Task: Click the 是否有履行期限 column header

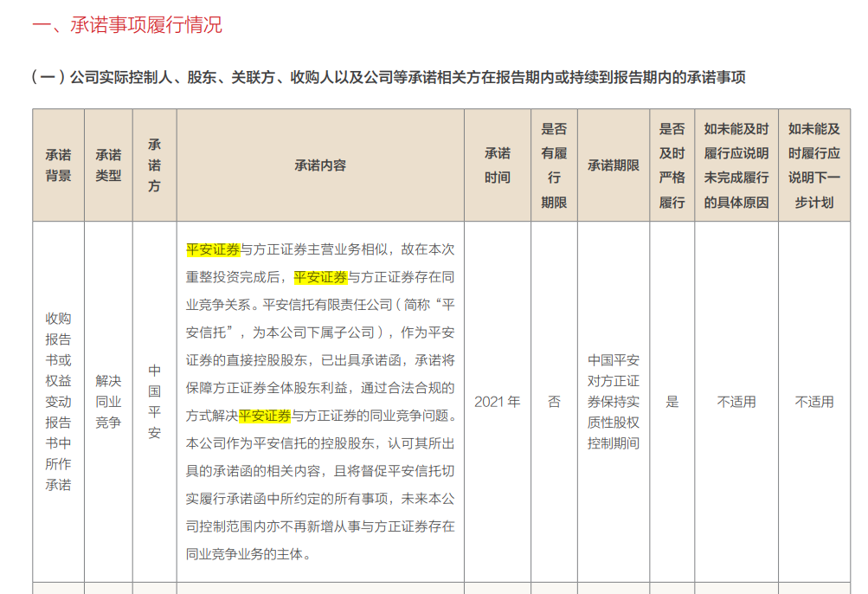Action: 554,165
